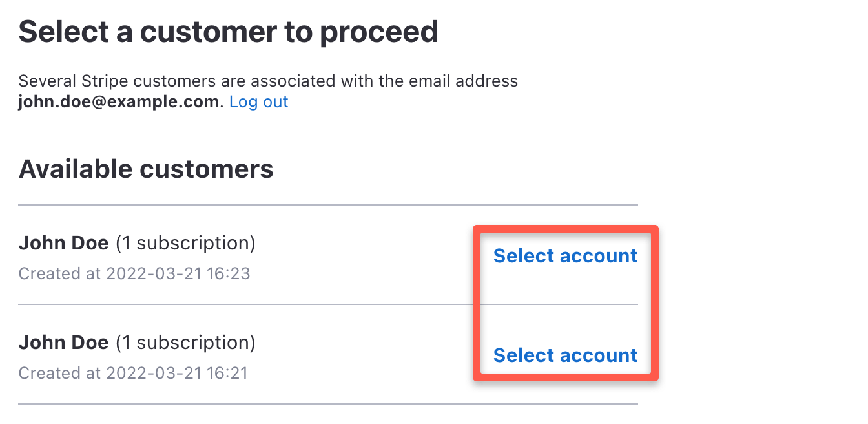Click the Log out link
Screen dimensions: 868x424
point(258,102)
